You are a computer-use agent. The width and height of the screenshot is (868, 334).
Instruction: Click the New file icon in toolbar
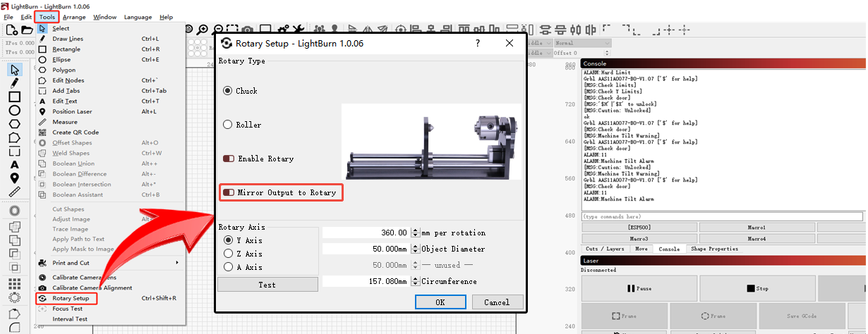click(12, 30)
